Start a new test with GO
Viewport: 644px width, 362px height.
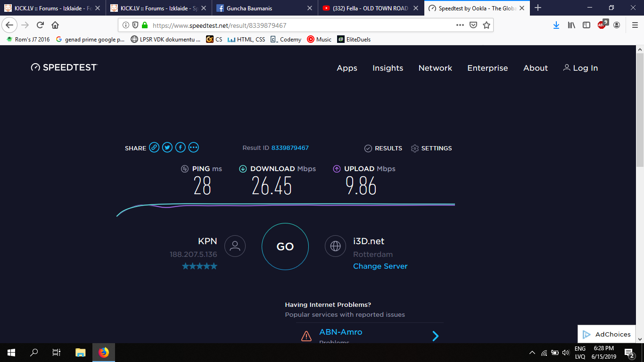coord(285,247)
